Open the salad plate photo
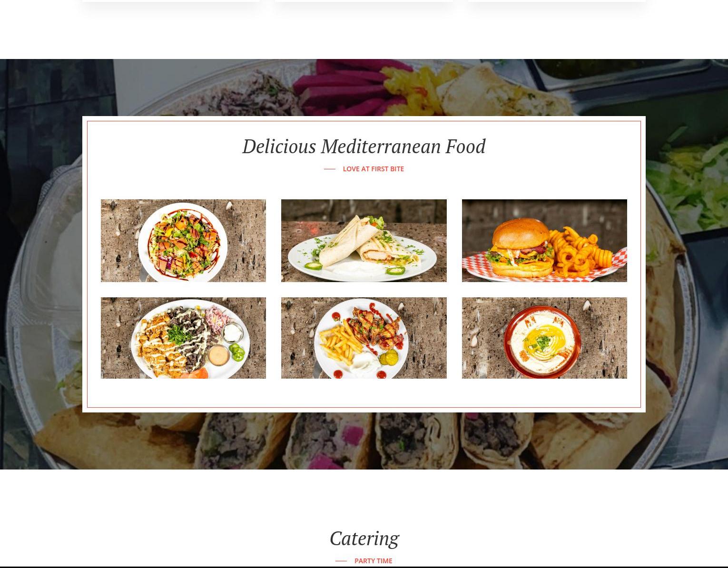 click(183, 241)
